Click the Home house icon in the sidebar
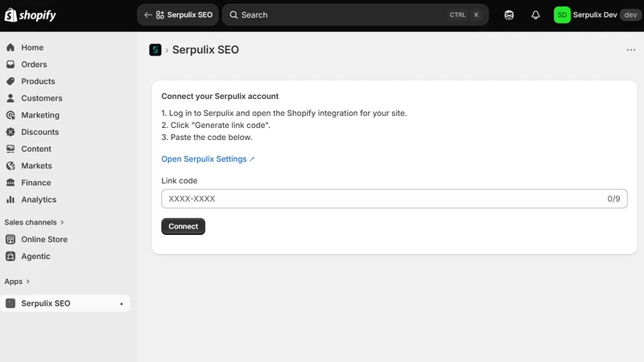The image size is (644, 362). [x=10, y=47]
